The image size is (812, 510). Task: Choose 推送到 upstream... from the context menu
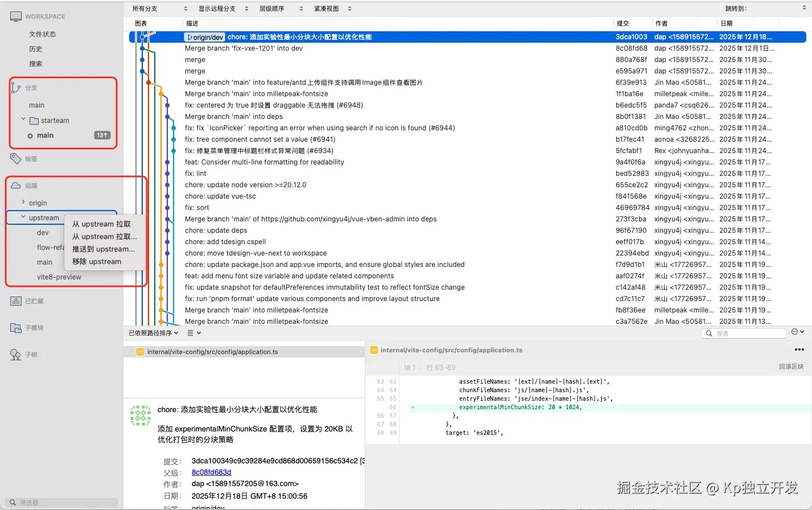[104, 249]
